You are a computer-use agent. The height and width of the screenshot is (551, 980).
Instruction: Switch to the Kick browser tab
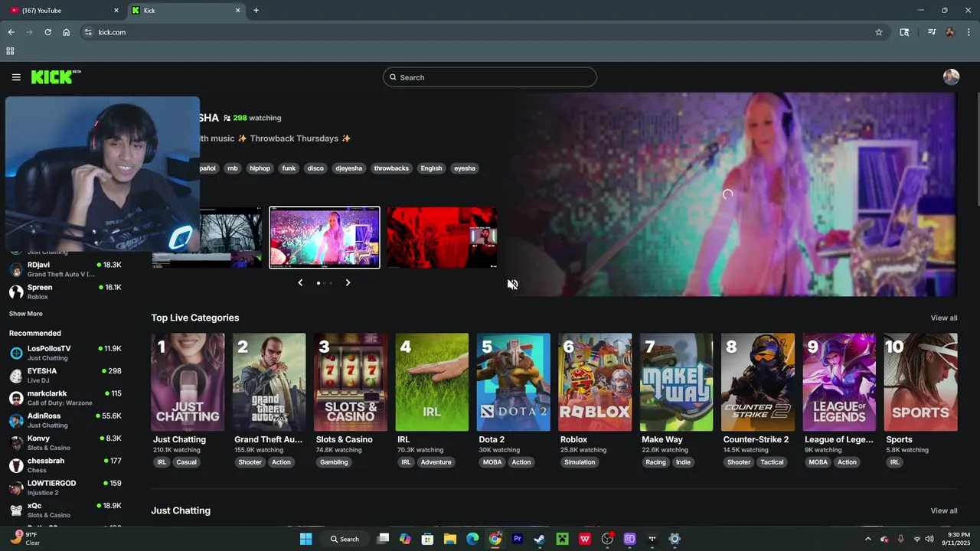tap(186, 11)
